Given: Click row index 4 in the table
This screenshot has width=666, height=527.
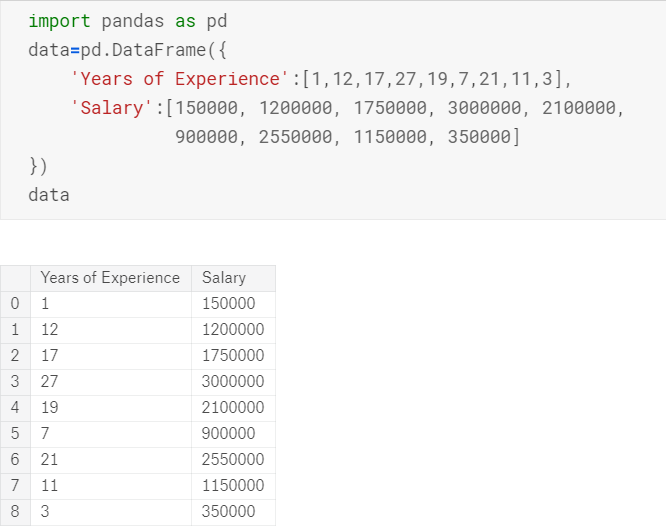Looking at the screenshot, I should pyautogui.click(x=15, y=408).
